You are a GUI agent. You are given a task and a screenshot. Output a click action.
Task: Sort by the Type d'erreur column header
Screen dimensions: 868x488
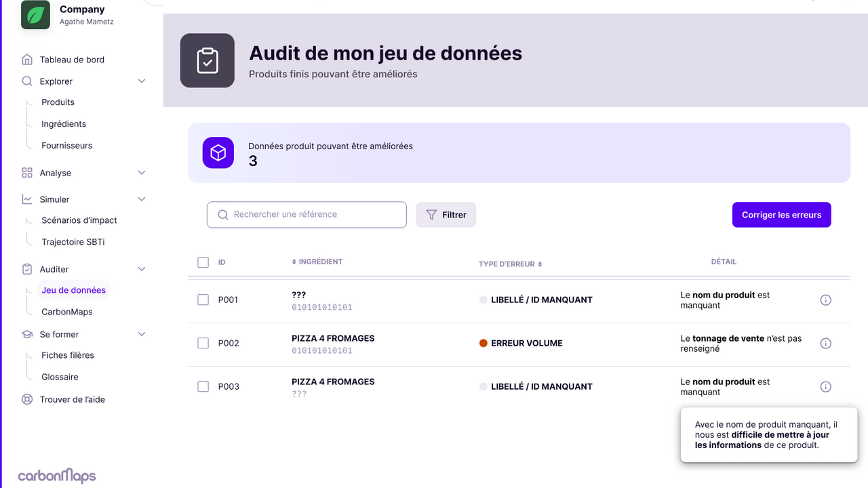pos(510,264)
